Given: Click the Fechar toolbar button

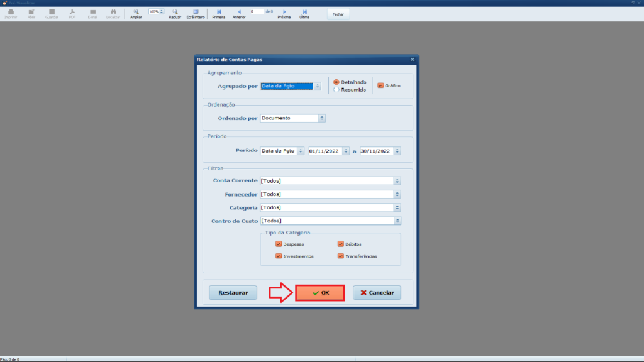Looking at the screenshot, I should [338, 13].
